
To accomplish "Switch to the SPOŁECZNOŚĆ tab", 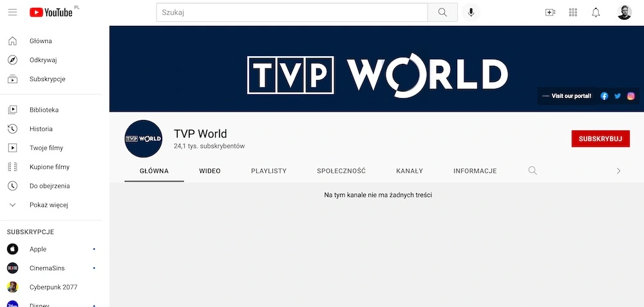I will coord(341,171).
